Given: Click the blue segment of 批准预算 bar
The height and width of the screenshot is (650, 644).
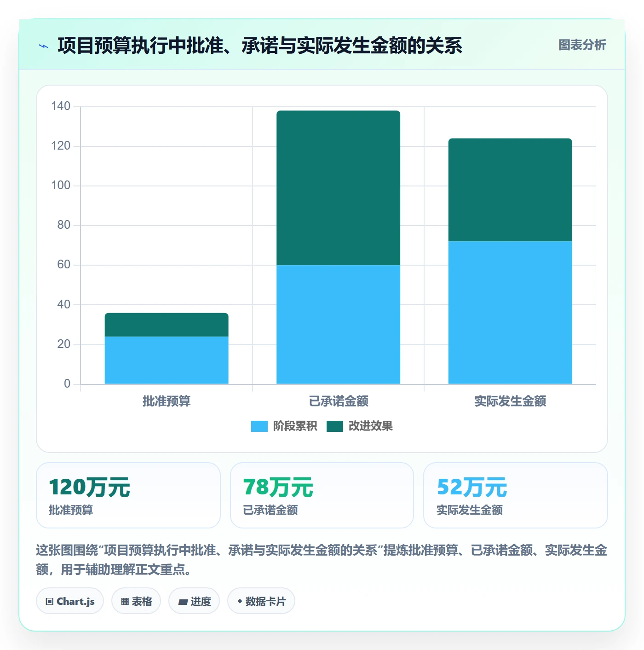Looking at the screenshot, I should (x=167, y=360).
